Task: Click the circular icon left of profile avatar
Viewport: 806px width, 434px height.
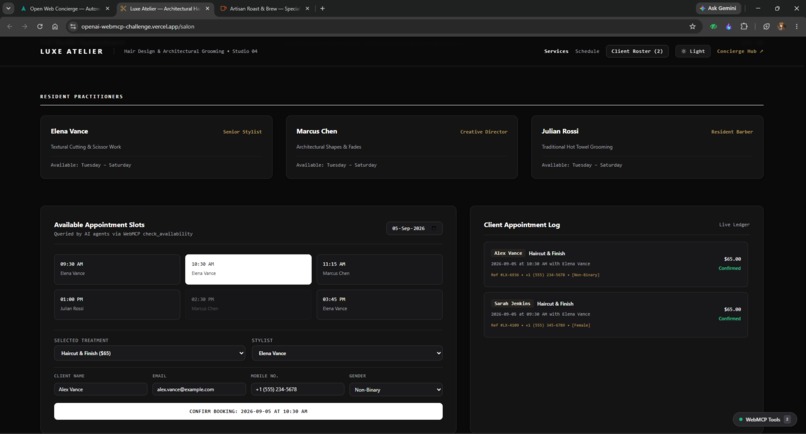Action: pos(766,26)
